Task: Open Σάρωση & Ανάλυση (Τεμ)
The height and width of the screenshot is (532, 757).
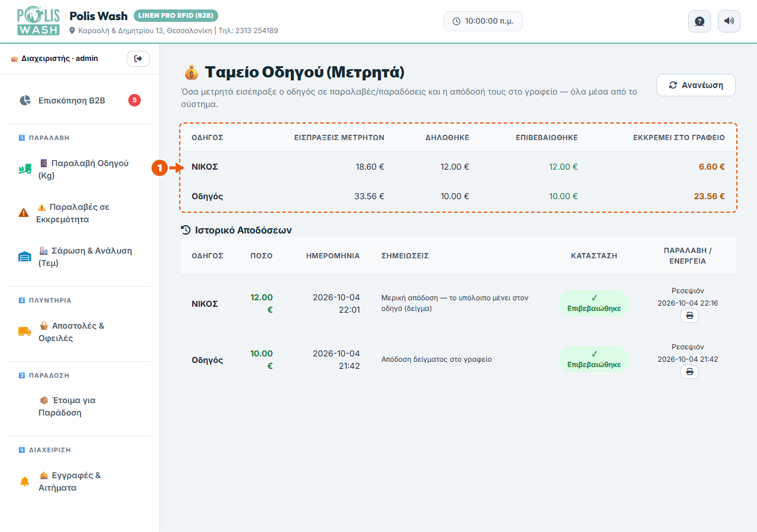Action: pyautogui.click(x=79, y=257)
